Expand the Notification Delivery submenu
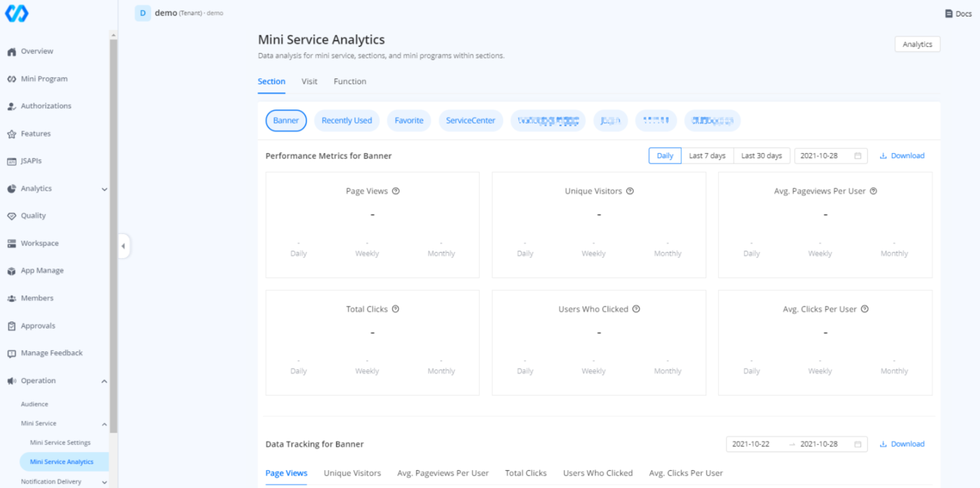The image size is (980, 488). point(104,482)
